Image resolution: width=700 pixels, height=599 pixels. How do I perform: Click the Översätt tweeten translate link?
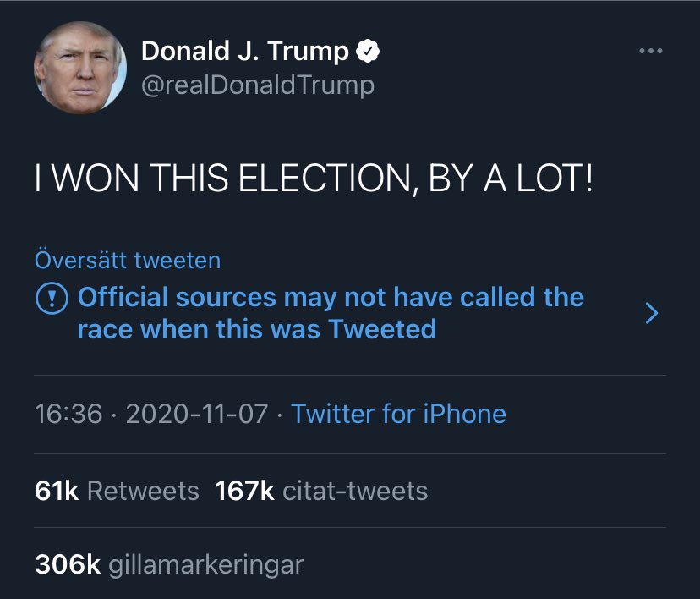(x=128, y=260)
